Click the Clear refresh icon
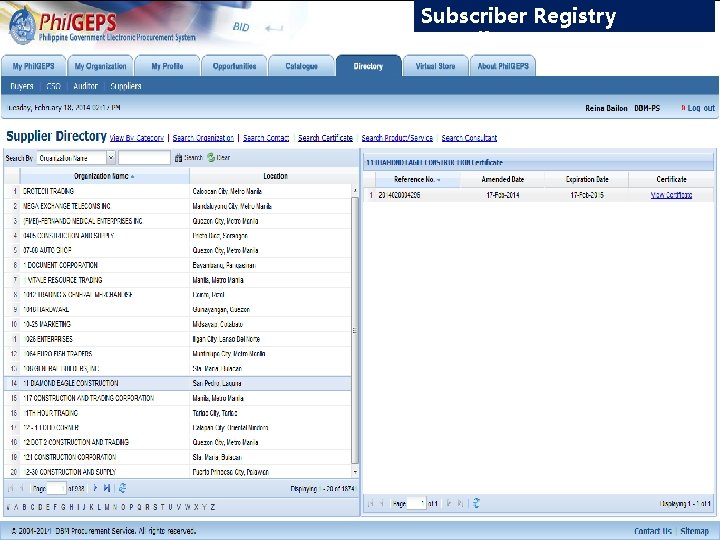720x540 pixels. point(211,158)
